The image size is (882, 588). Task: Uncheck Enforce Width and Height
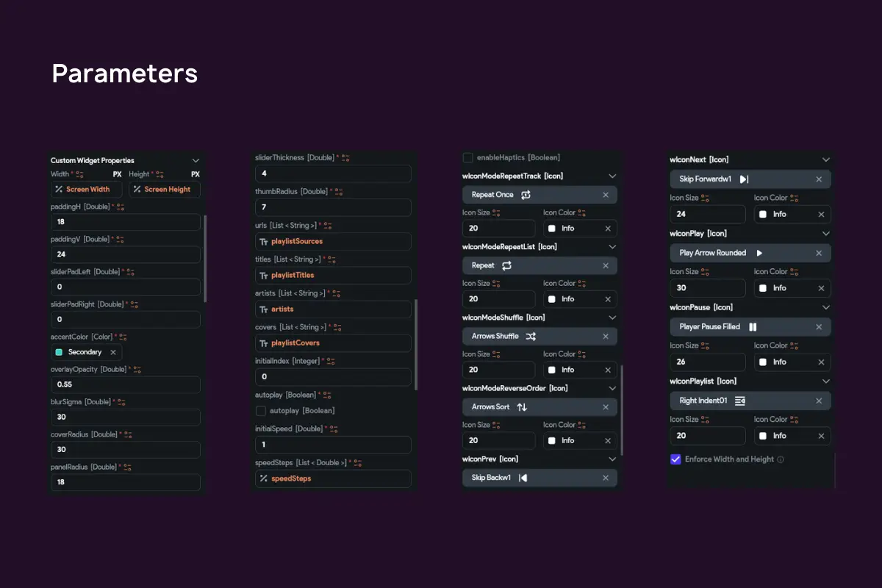(675, 459)
